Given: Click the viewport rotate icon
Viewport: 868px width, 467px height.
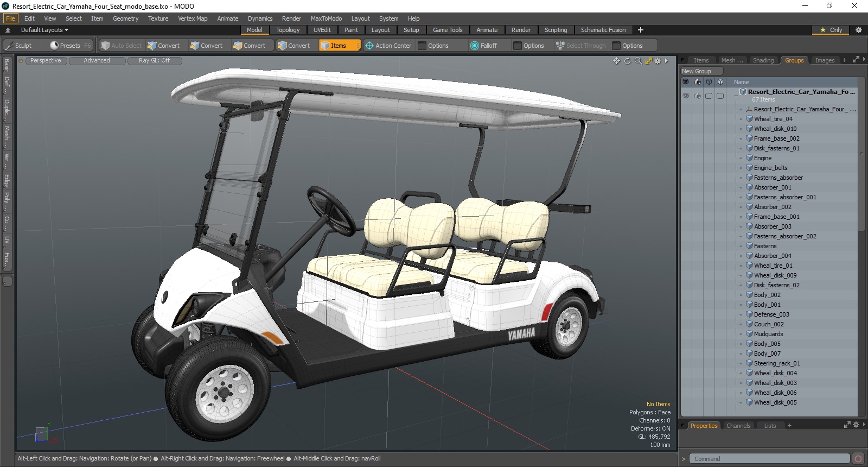Looking at the screenshot, I should coord(628,61).
